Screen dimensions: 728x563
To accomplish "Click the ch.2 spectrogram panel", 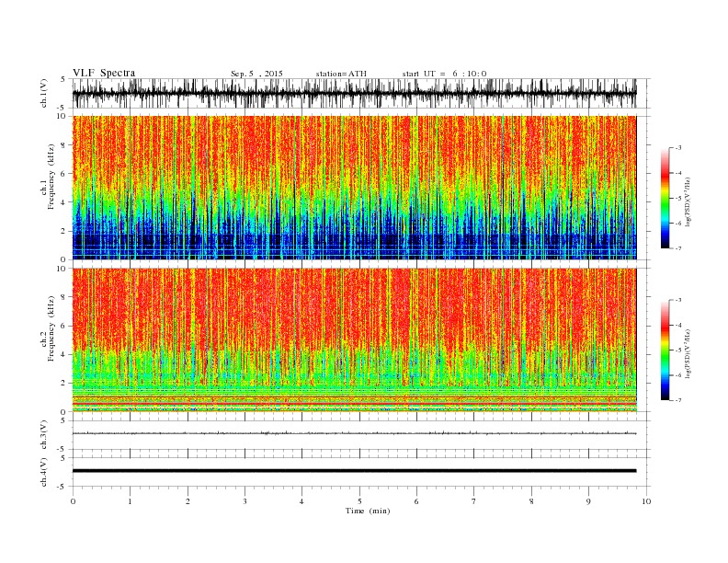I will tap(354, 340).
